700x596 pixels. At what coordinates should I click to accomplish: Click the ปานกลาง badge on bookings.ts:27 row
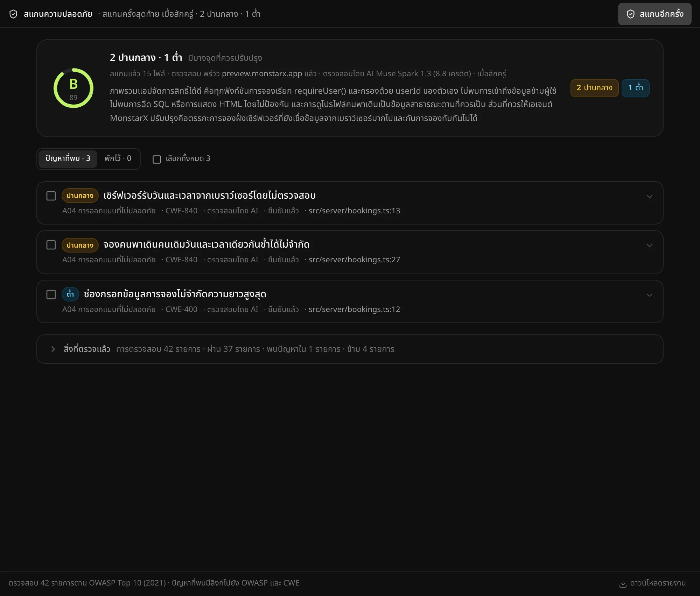pyautogui.click(x=80, y=245)
